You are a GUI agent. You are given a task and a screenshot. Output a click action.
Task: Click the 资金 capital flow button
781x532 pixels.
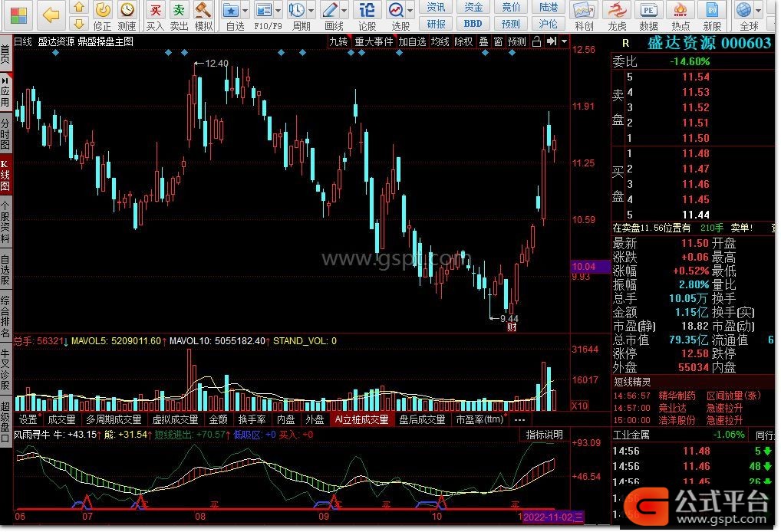pos(473,7)
